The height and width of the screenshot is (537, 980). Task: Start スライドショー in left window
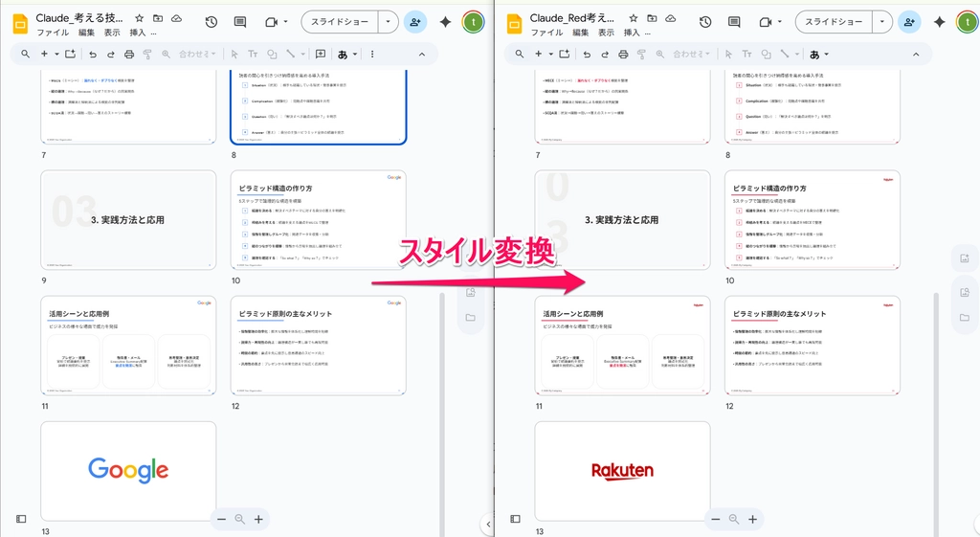coord(340,22)
